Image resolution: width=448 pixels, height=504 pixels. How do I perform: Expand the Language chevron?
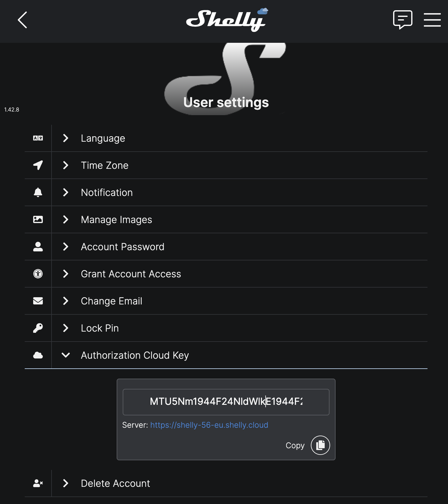pos(65,138)
